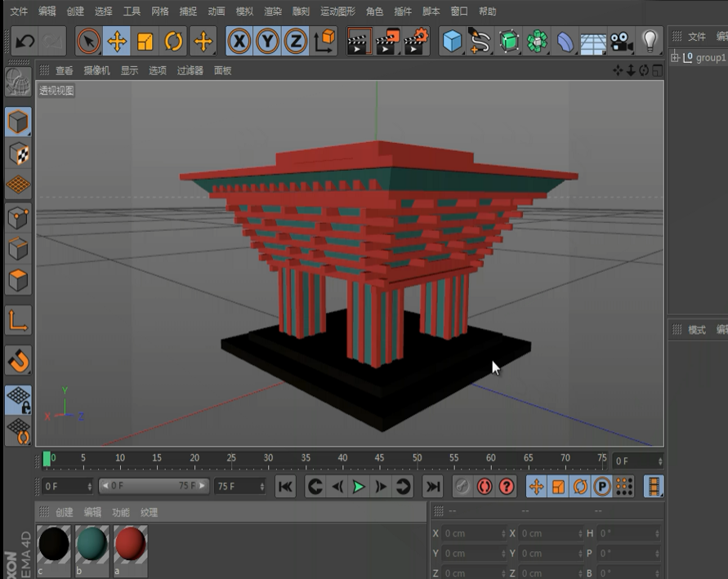Toggle Z axis lock
Screen dimensions: 728x579
(296, 42)
